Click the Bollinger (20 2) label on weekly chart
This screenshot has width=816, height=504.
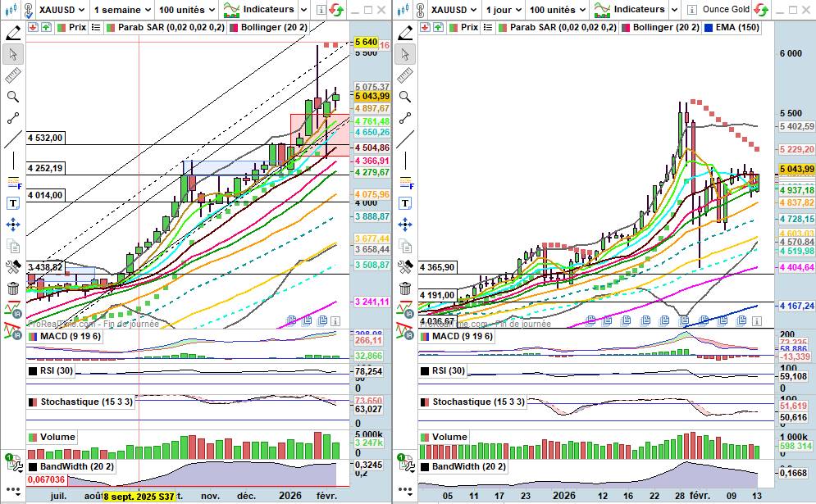pos(276,27)
